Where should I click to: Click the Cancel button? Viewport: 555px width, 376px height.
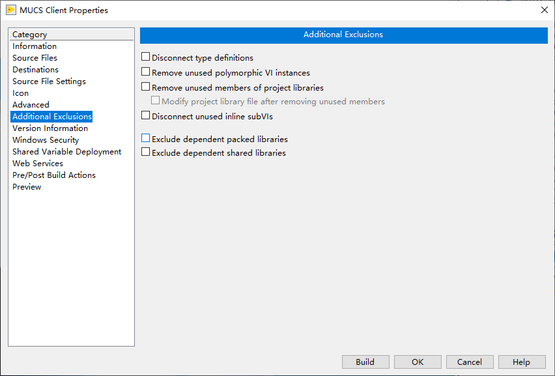470,362
